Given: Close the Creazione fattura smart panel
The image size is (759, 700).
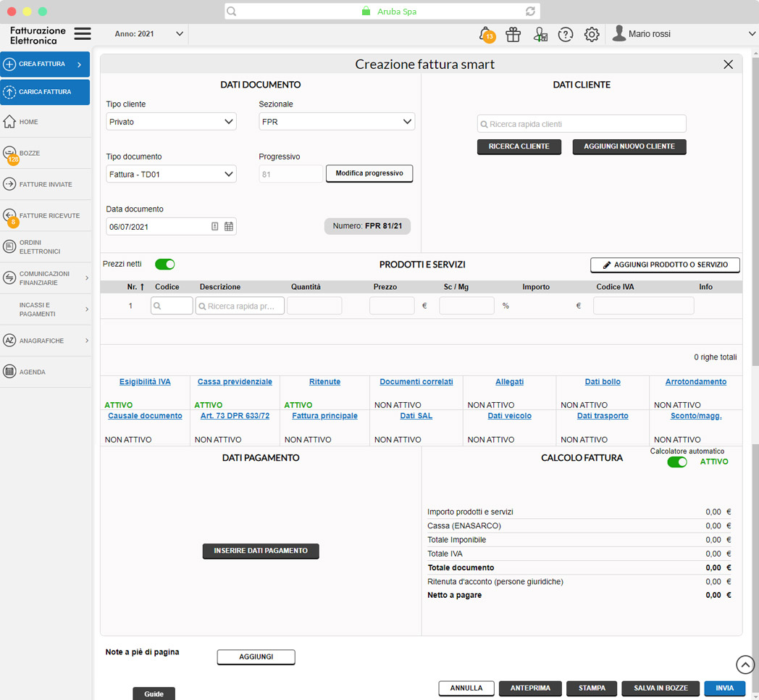Looking at the screenshot, I should 729,64.
